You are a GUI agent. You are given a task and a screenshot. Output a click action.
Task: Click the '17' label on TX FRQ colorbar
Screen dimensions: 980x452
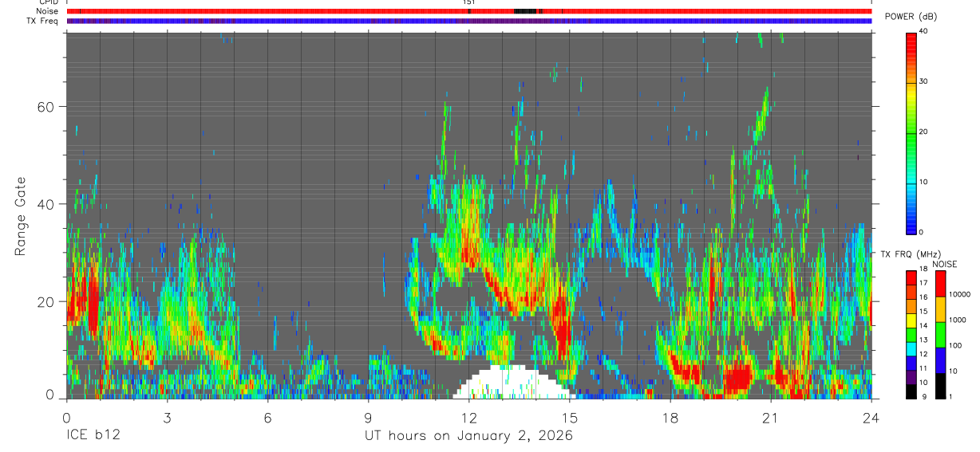click(923, 283)
